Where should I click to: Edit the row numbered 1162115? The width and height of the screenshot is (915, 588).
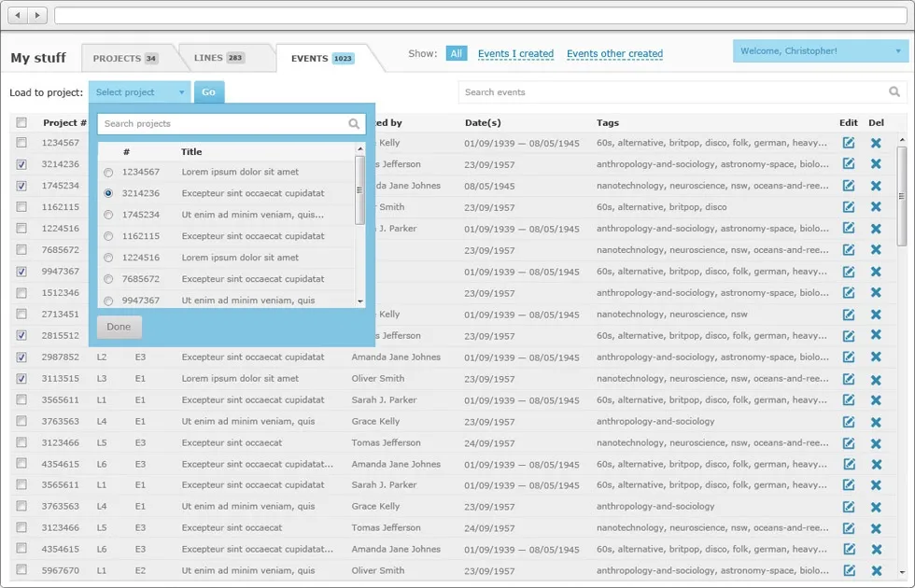(x=849, y=207)
